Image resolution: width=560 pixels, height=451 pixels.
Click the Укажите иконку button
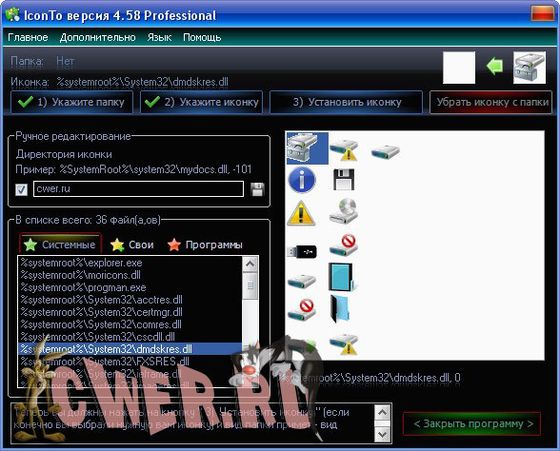[x=201, y=102]
